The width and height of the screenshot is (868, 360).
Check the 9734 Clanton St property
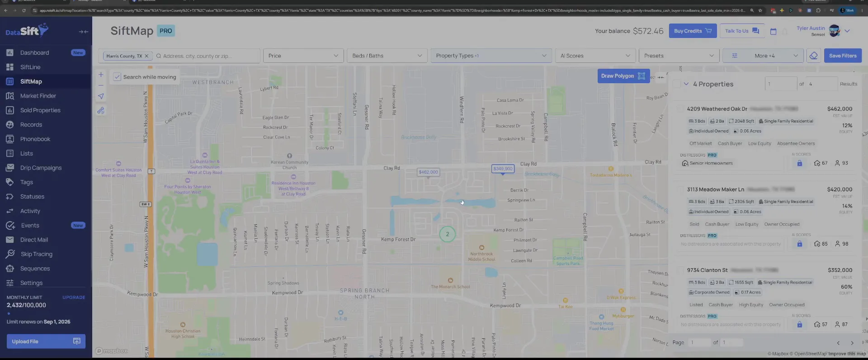point(679,270)
